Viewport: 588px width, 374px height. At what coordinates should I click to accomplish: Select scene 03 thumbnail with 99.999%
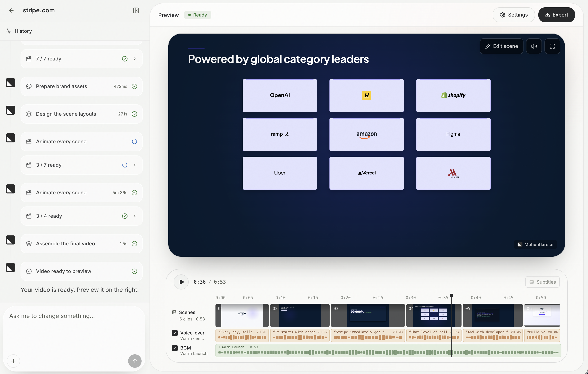point(368,315)
